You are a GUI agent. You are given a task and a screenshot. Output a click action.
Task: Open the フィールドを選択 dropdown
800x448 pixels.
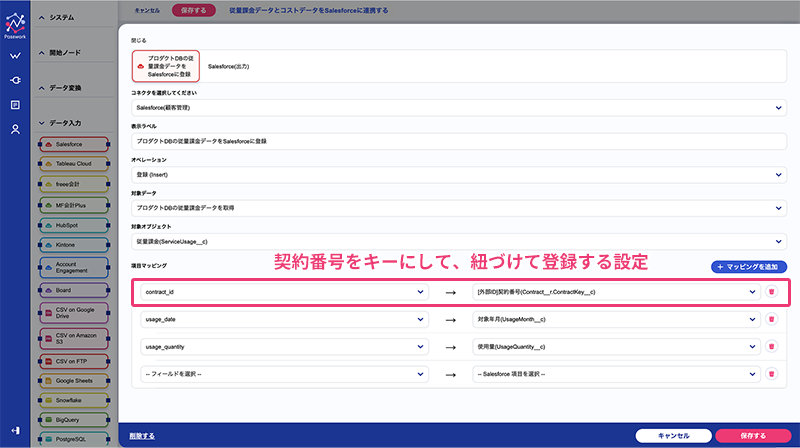click(x=284, y=374)
